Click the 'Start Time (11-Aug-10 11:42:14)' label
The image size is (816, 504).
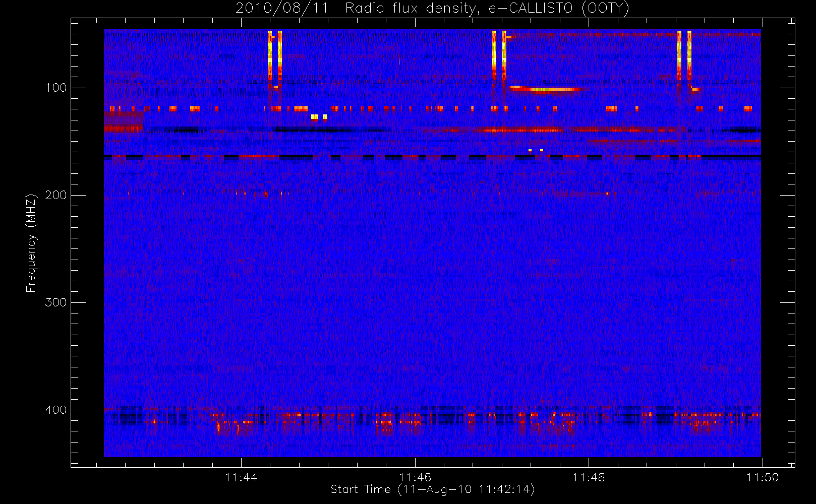tap(432, 489)
